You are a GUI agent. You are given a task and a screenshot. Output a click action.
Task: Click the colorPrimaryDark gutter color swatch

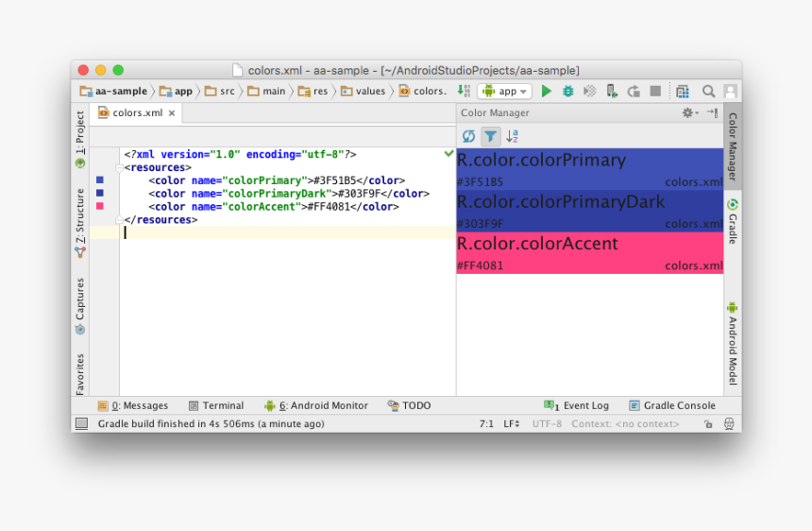100,193
